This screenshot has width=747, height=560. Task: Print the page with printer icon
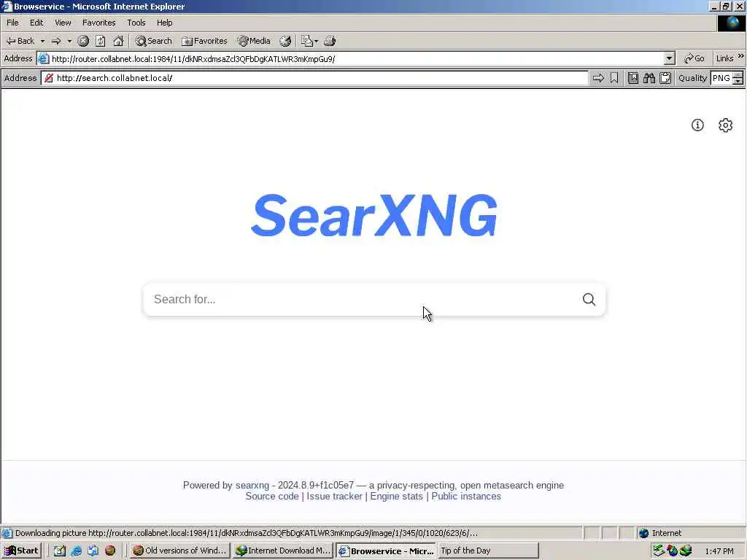pyautogui.click(x=330, y=41)
